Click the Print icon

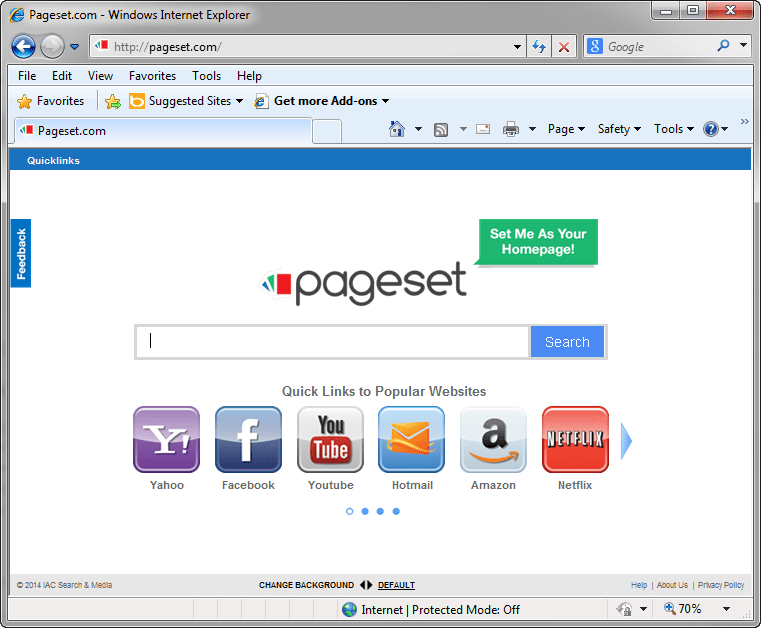[x=511, y=129]
